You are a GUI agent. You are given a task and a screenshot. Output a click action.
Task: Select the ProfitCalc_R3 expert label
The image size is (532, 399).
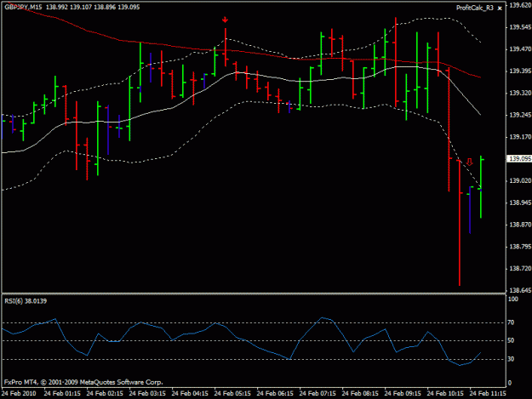[x=475, y=8]
